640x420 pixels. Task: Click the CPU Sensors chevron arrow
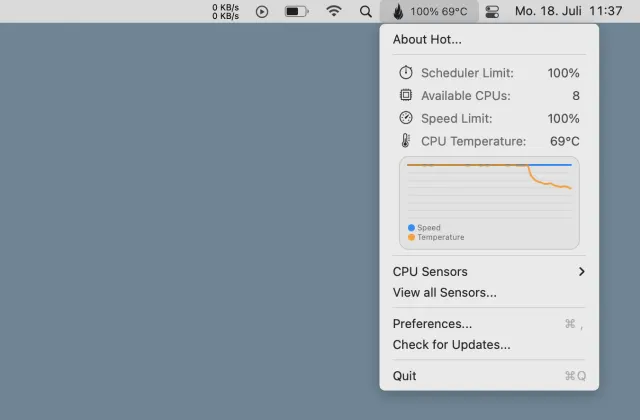coord(581,271)
